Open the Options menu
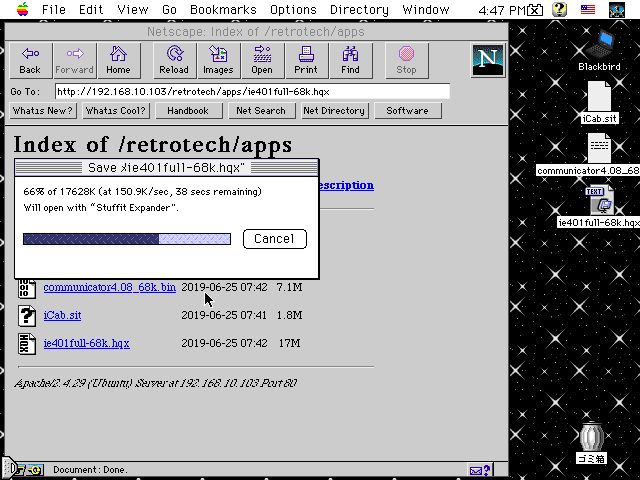 click(x=293, y=9)
